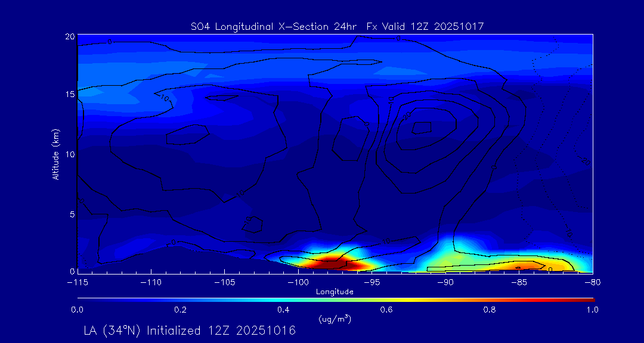Screen dimensions: 644x343
Task: Click the Altitude (km) axis label
Action: click(x=55, y=154)
